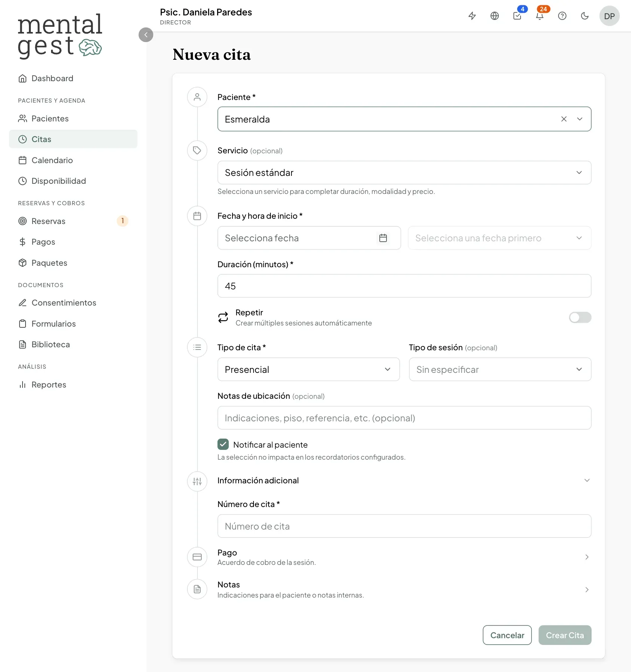Click the Crear Cita button
631x672 pixels.
(x=565, y=635)
